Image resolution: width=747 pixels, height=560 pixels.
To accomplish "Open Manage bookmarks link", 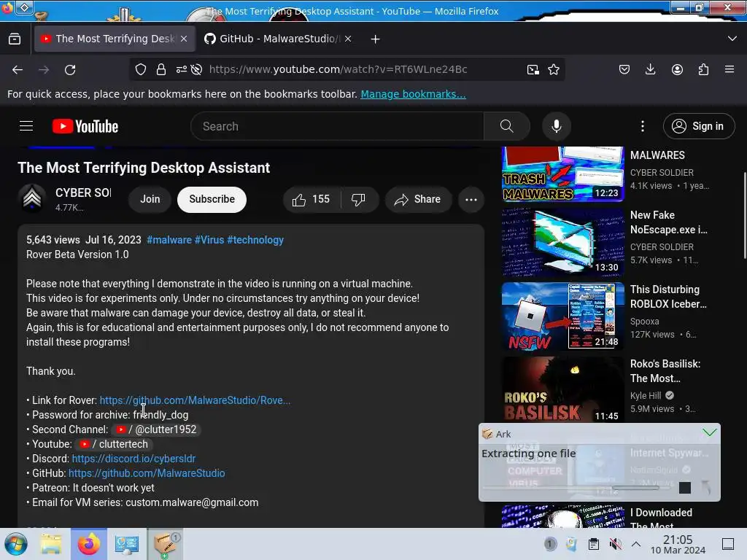I will coord(413,94).
